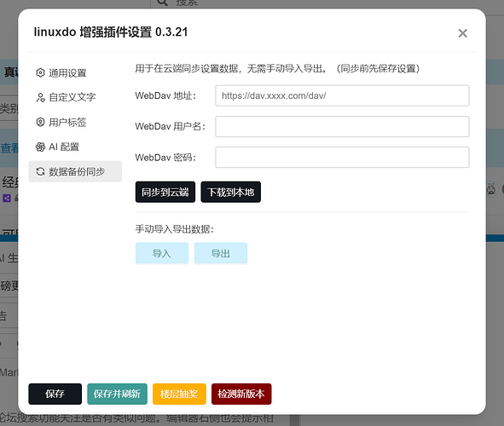Click the sync arrows icon beside 数据备份同步
Viewport: 504px width, 426px height.
tap(40, 171)
